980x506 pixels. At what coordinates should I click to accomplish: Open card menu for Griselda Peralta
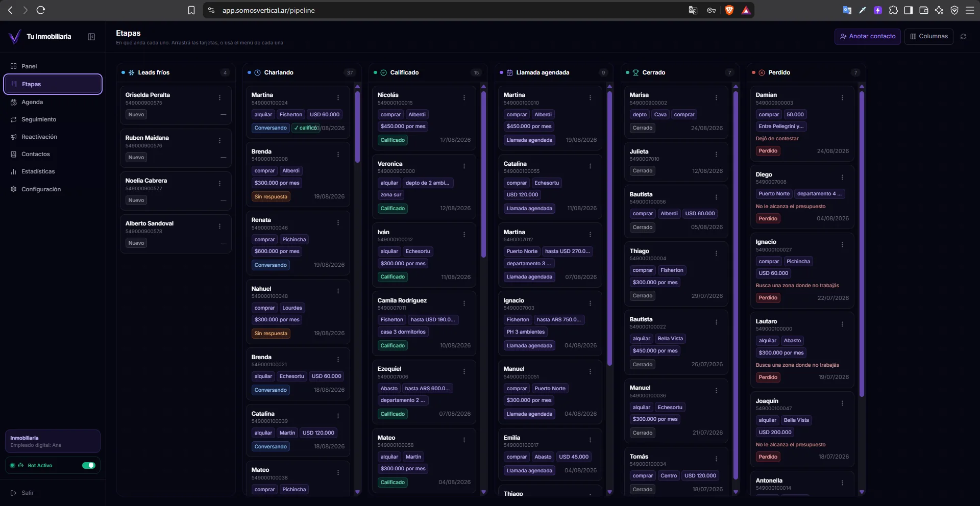coord(220,98)
